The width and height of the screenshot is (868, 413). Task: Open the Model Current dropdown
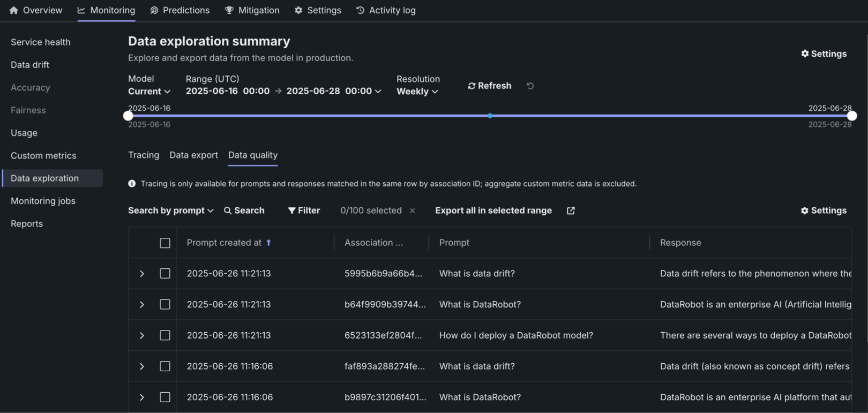click(149, 92)
